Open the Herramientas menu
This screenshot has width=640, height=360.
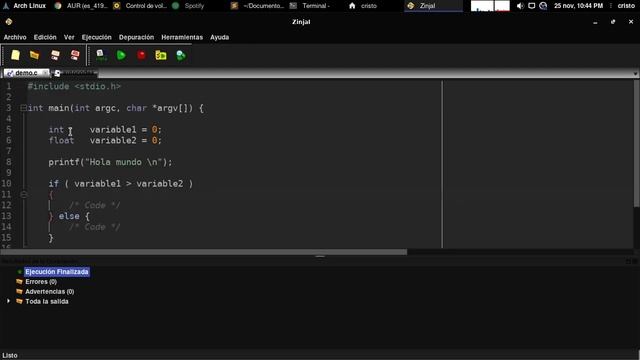coord(182,37)
